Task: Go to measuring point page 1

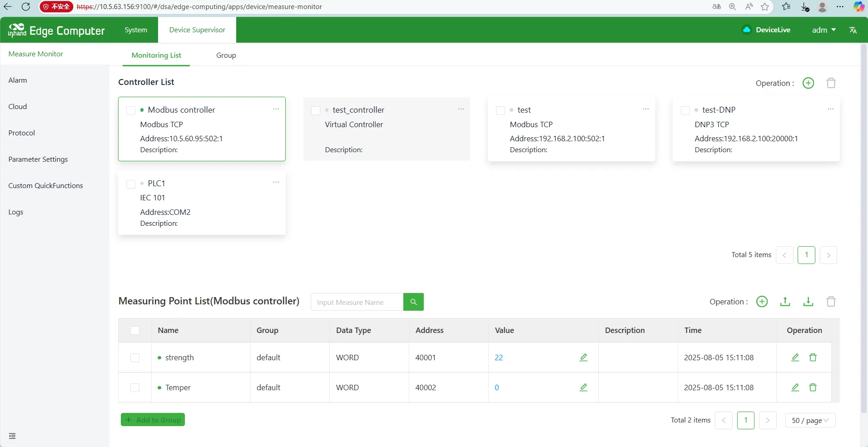Action: coord(746,420)
